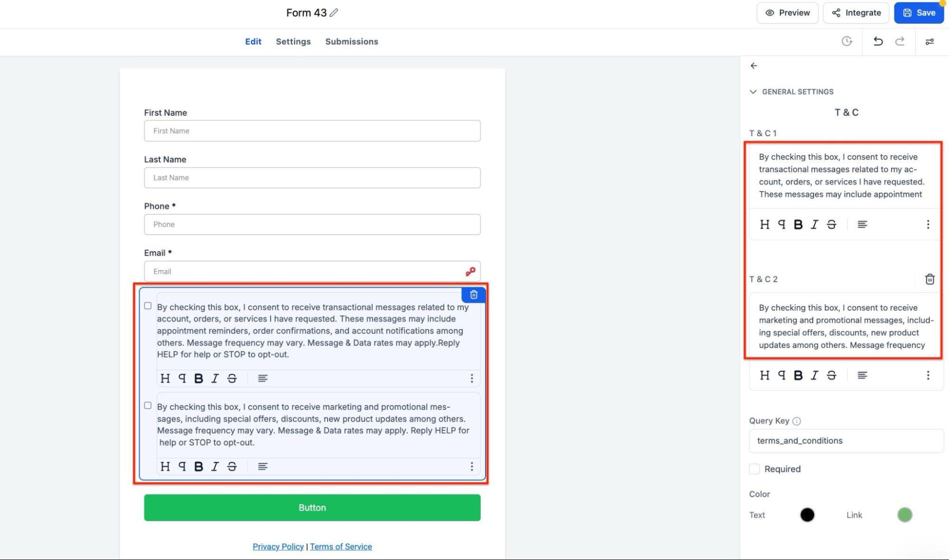The image size is (949, 560).
Task: Click the redo arrow icon
Action: pyautogui.click(x=900, y=41)
